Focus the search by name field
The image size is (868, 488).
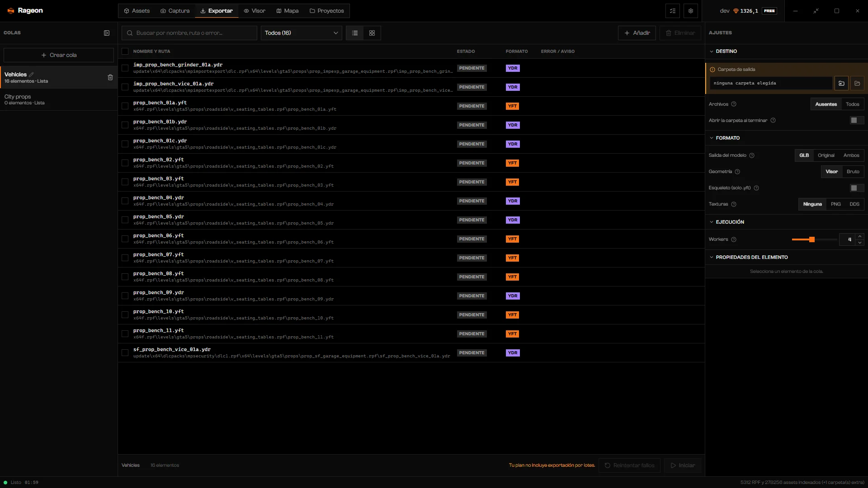click(x=189, y=33)
